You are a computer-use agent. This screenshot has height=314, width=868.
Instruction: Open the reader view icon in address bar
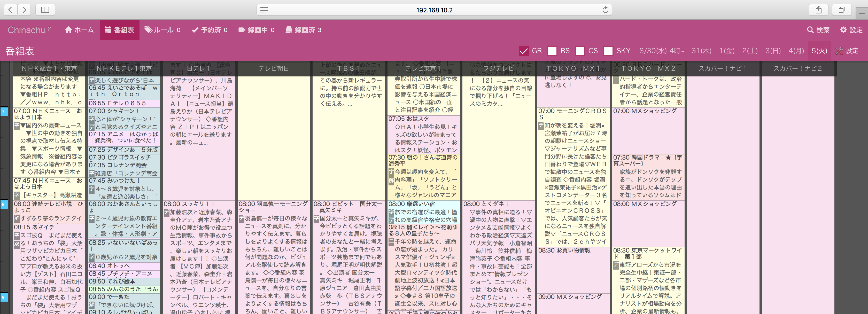pyautogui.click(x=264, y=10)
